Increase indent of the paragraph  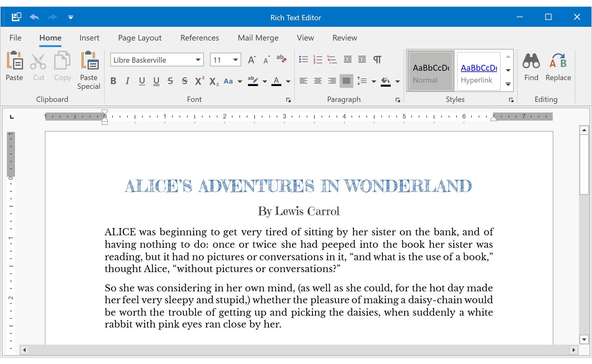362,59
